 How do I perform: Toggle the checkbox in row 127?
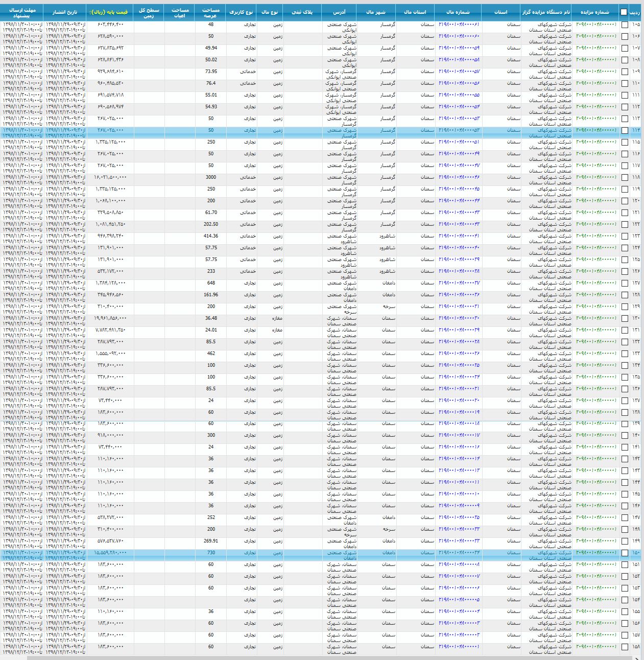pos(625,284)
